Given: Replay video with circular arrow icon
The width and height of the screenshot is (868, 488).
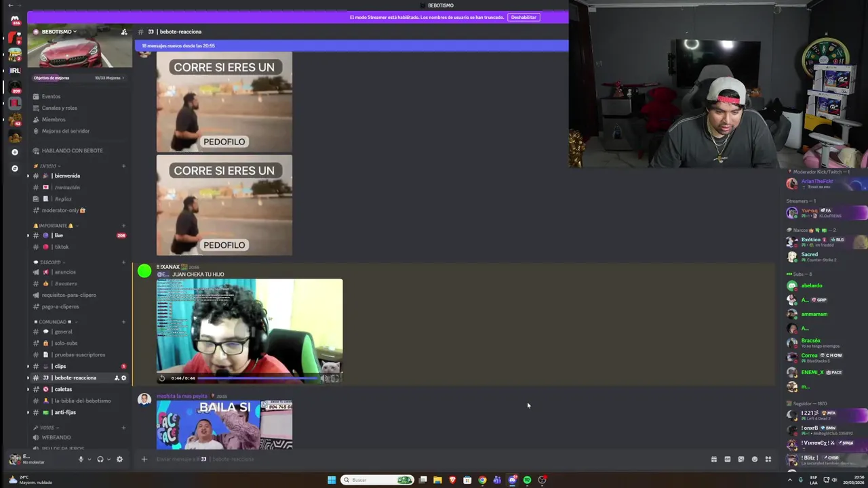Looking at the screenshot, I should pos(162,378).
